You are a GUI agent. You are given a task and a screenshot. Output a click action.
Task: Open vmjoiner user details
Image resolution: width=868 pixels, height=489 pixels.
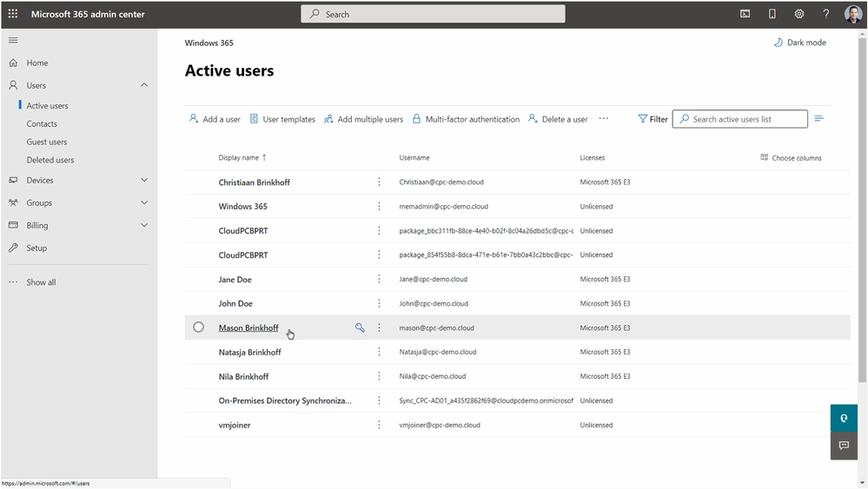click(x=235, y=425)
